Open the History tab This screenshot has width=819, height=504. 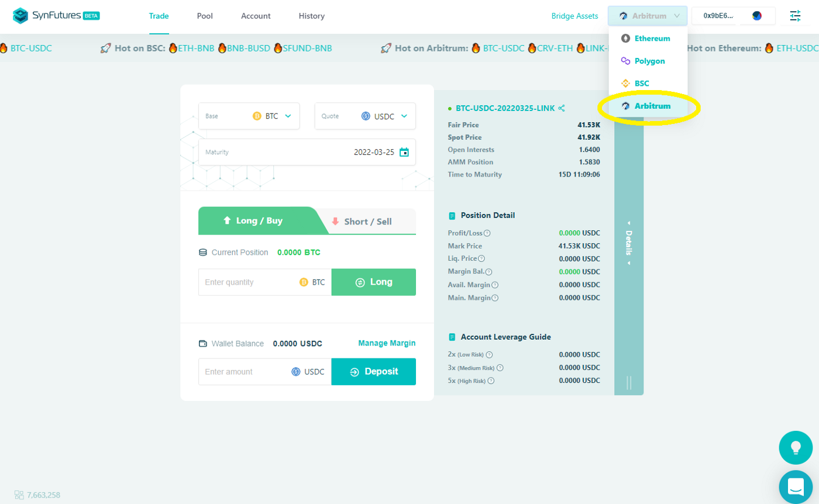coord(311,16)
